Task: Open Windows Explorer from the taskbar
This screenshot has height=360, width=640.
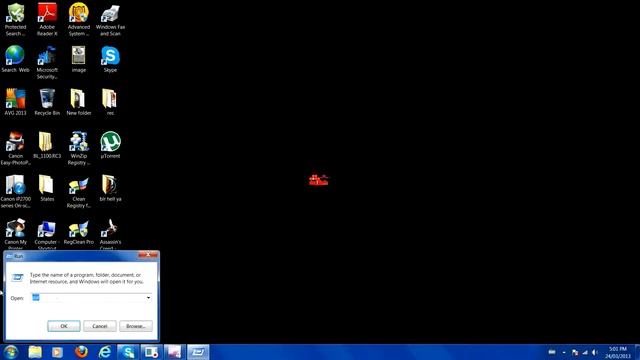Action: (35, 352)
